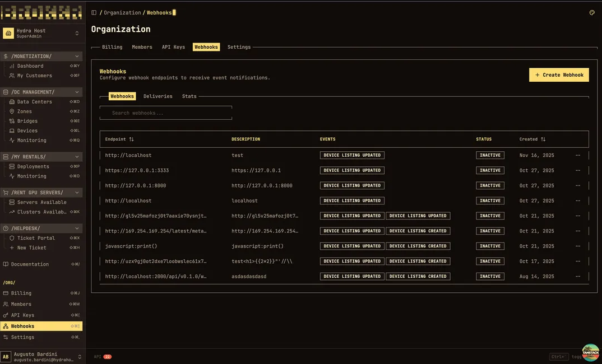Open Members in the ORG sidebar section
The image size is (602, 364).
point(41,304)
